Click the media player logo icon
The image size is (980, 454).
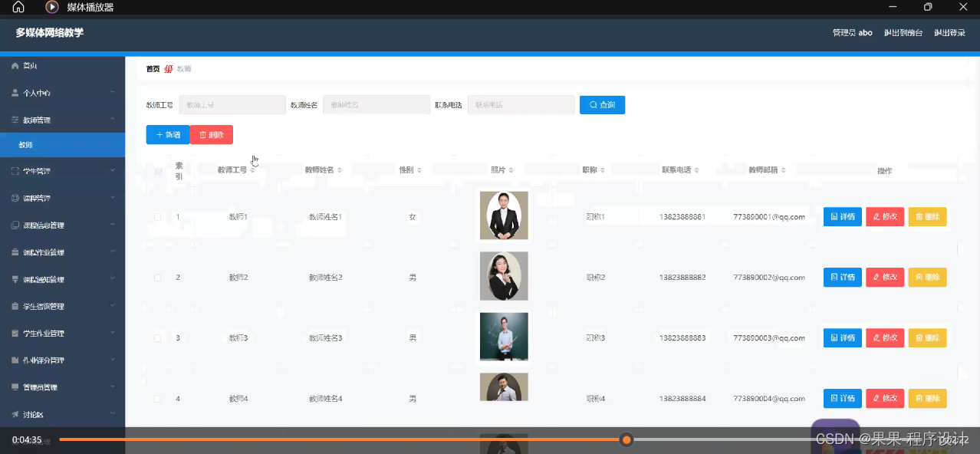(x=52, y=8)
